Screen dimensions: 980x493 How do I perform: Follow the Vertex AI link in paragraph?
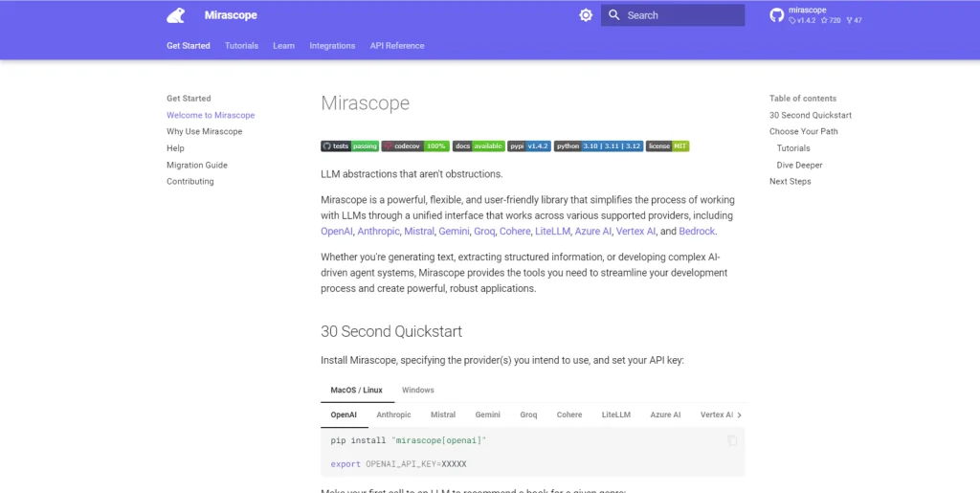click(x=635, y=232)
